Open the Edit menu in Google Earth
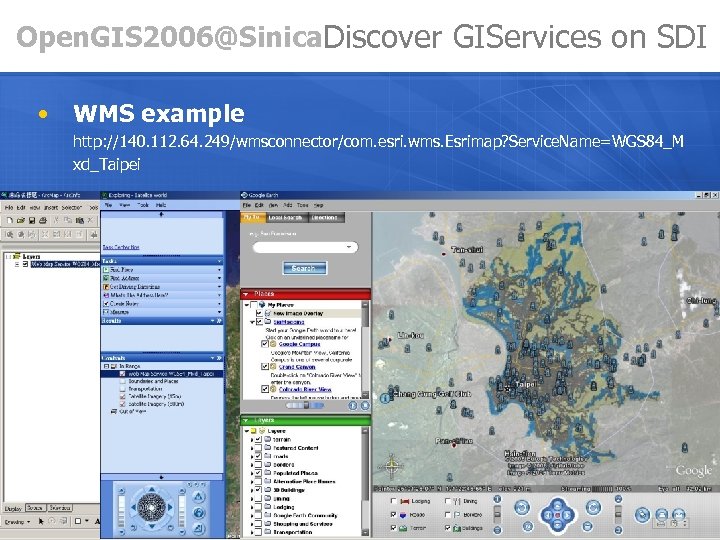 (x=259, y=205)
